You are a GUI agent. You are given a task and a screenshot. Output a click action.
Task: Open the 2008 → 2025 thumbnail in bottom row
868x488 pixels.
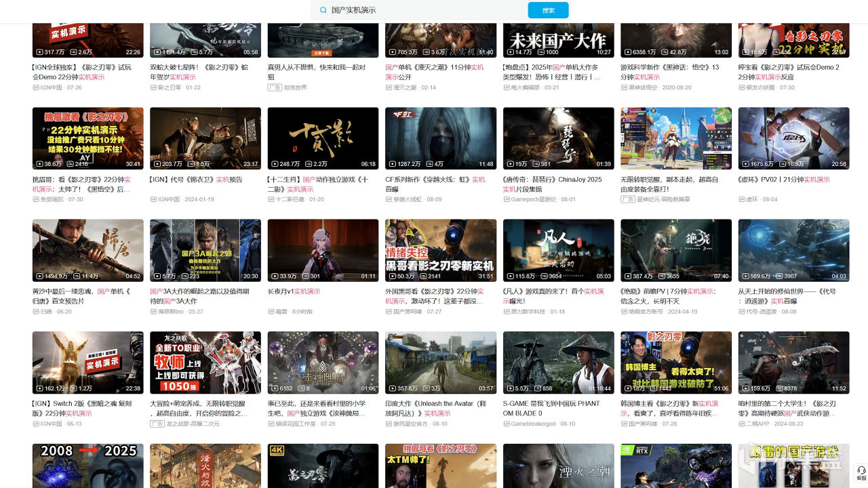point(88,466)
